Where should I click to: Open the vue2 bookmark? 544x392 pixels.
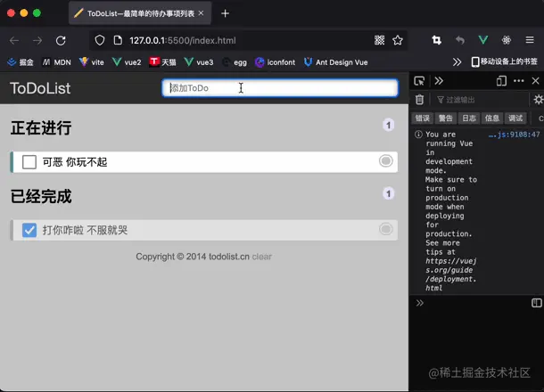127,62
